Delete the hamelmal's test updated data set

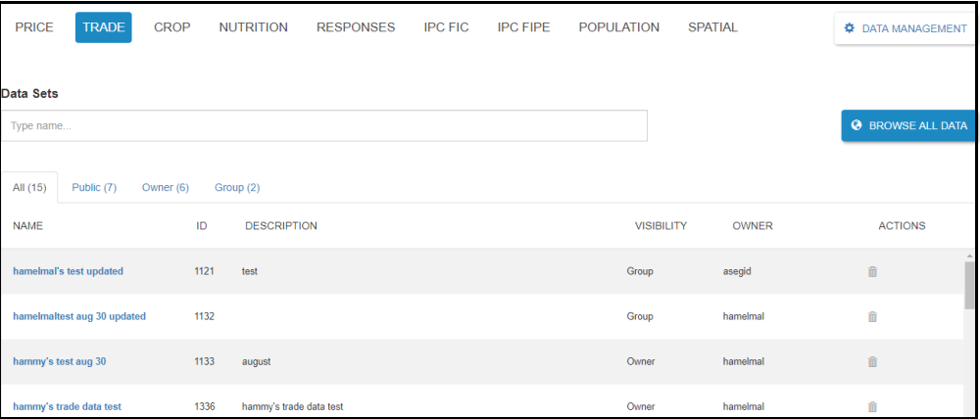coord(872,271)
